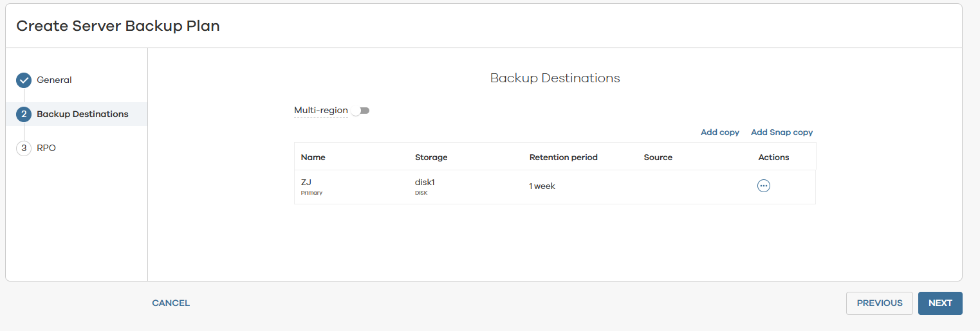Viewport: 980px width, 331px height.
Task: Toggle the Multi-region switch
Action: tap(361, 111)
